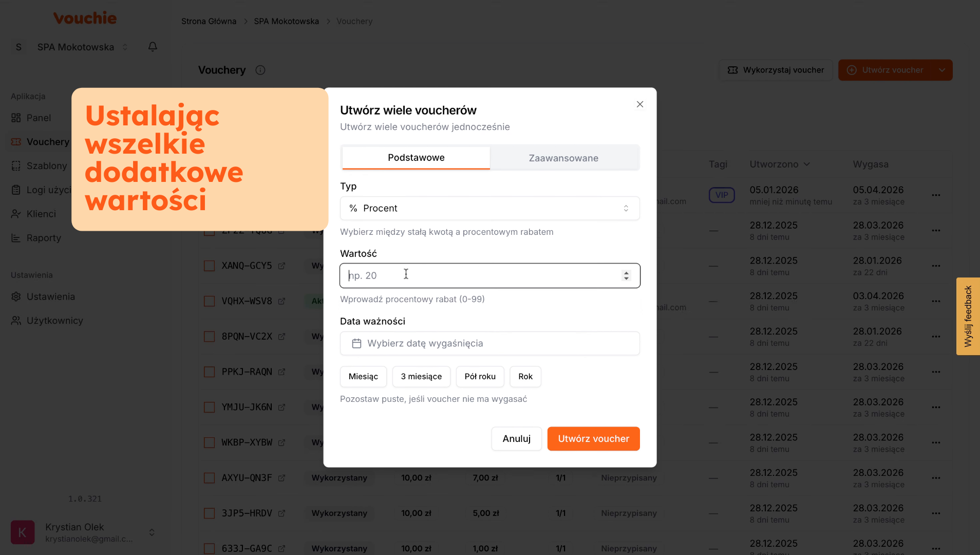980x555 pixels.
Task: Select the checkbox for voucher PPKJ-RAQN
Action: coord(209,372)
